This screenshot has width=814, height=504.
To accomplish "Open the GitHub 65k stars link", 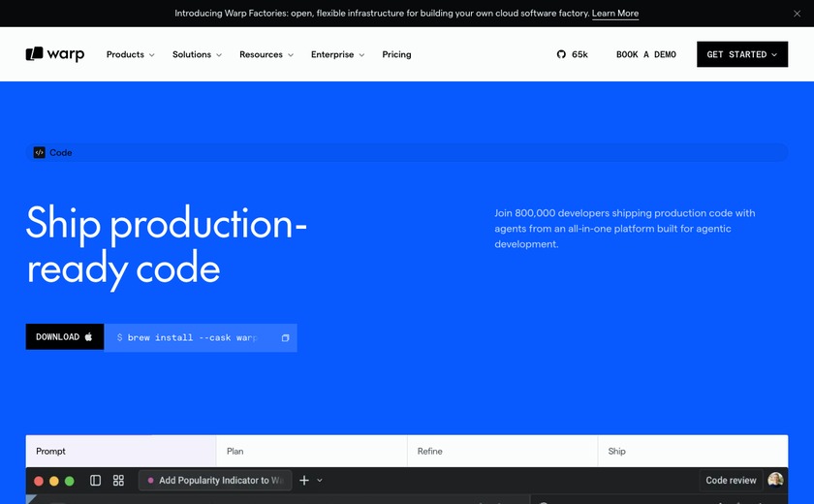I will (572, 54).
